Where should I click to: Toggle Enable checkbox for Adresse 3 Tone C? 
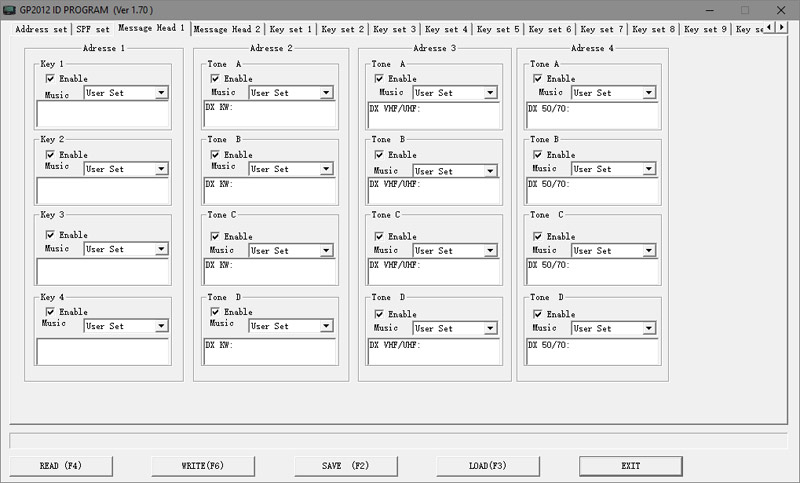click(379, 237)
